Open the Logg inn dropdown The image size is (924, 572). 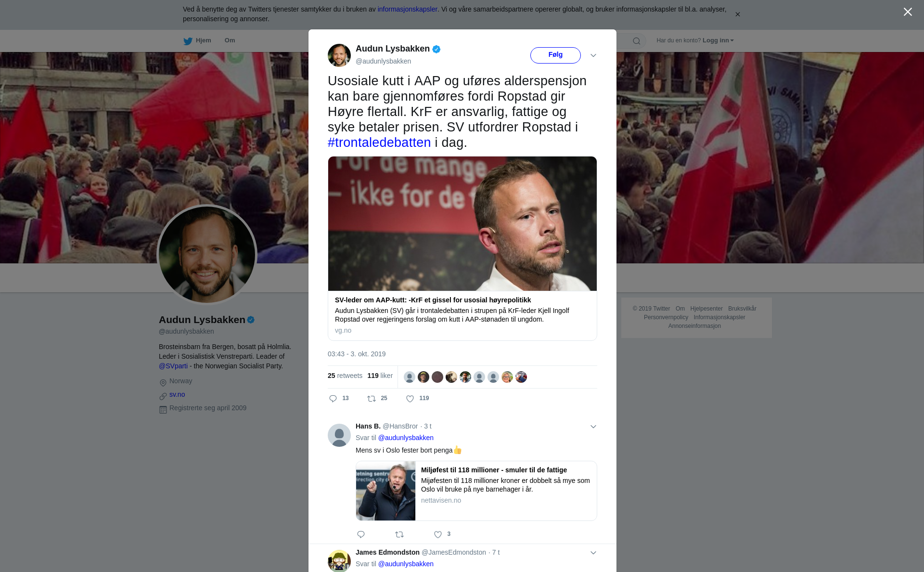click(x=718, y=40)
